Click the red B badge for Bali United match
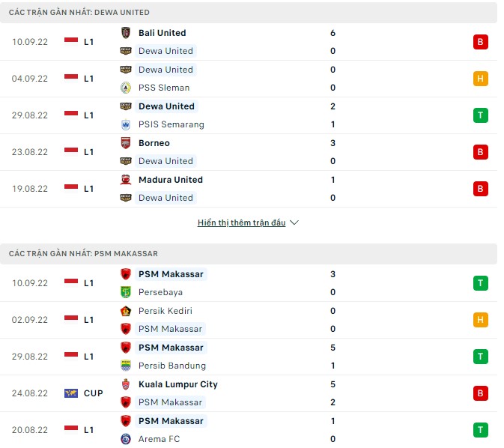 480,42
